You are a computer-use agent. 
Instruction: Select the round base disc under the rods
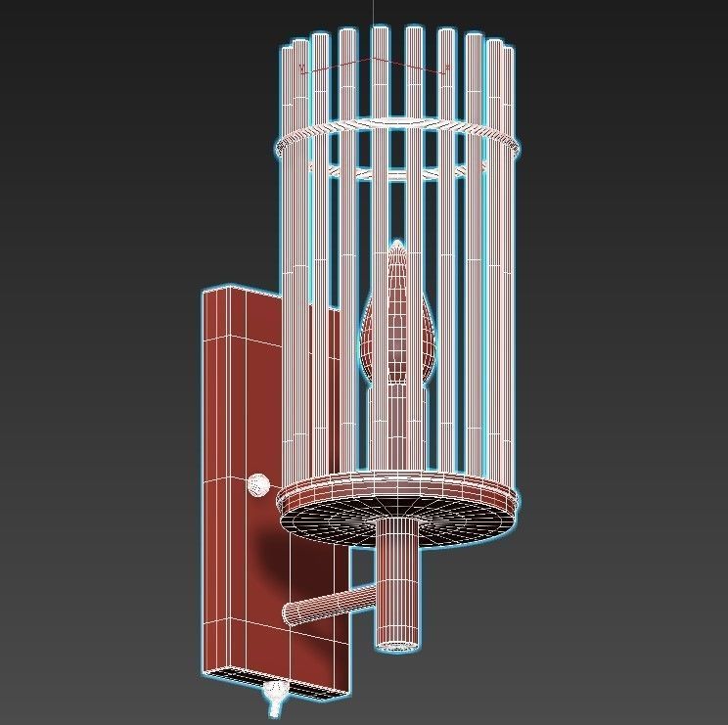coord(397,508)
